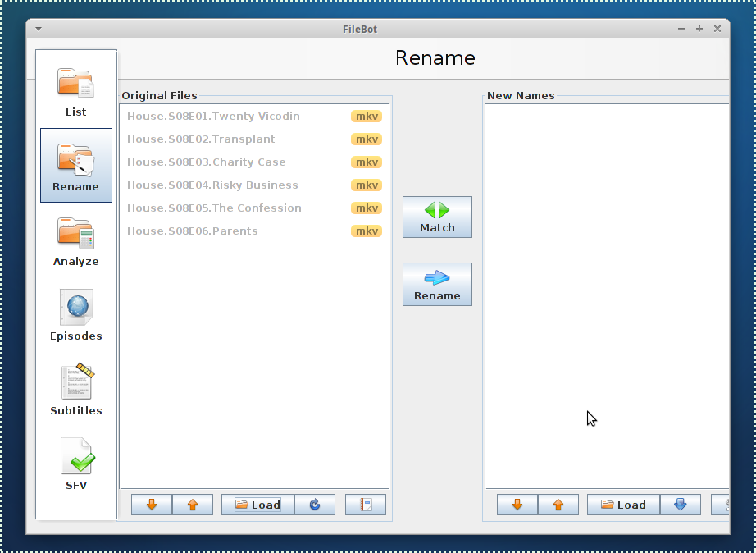Viewport: 756px width, 553px height.
Task: Switch to the Episodes panel
Action: 75,315
